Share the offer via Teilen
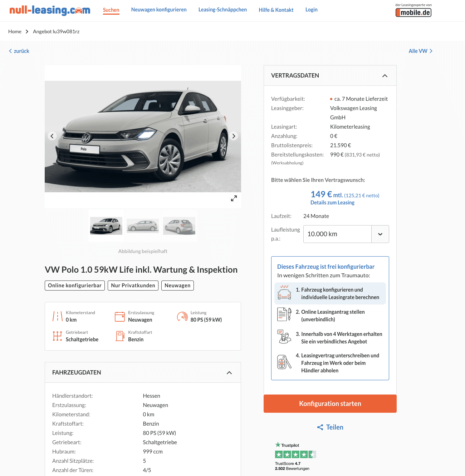Screen dimensions: 465x476 (x=330, y=427)
